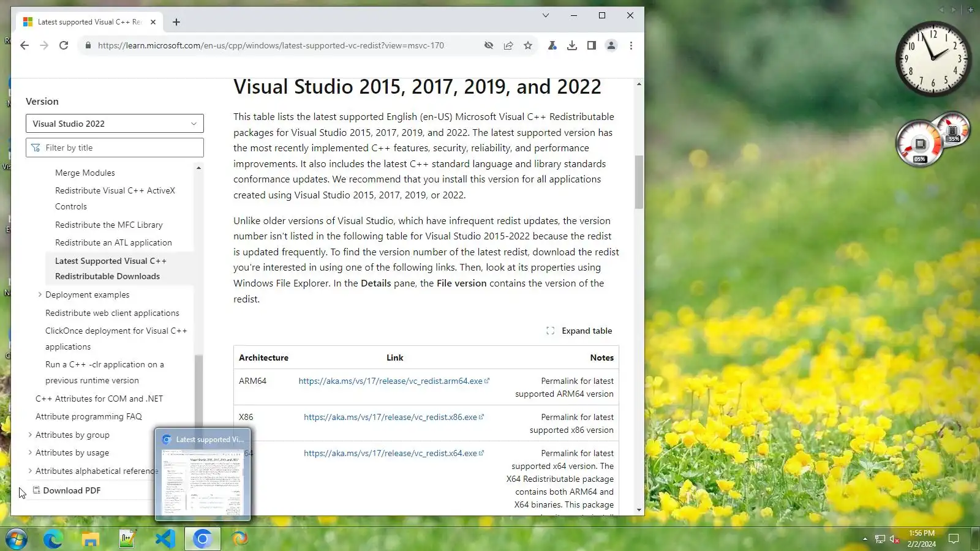Viewport: 980px width, 551px height.
Task: Open Merge Modules in the sidebar
Action: (x=85, y=173)
